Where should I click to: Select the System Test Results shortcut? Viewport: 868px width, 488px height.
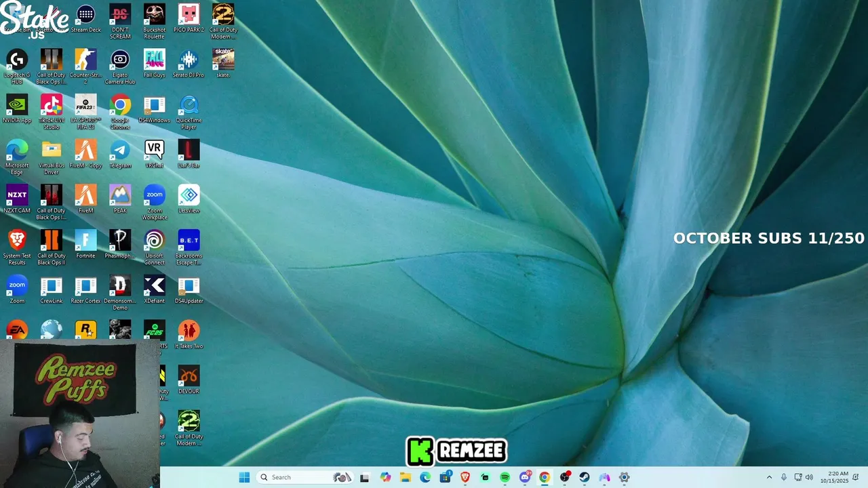pyautogui.click(x=17, y=247)
